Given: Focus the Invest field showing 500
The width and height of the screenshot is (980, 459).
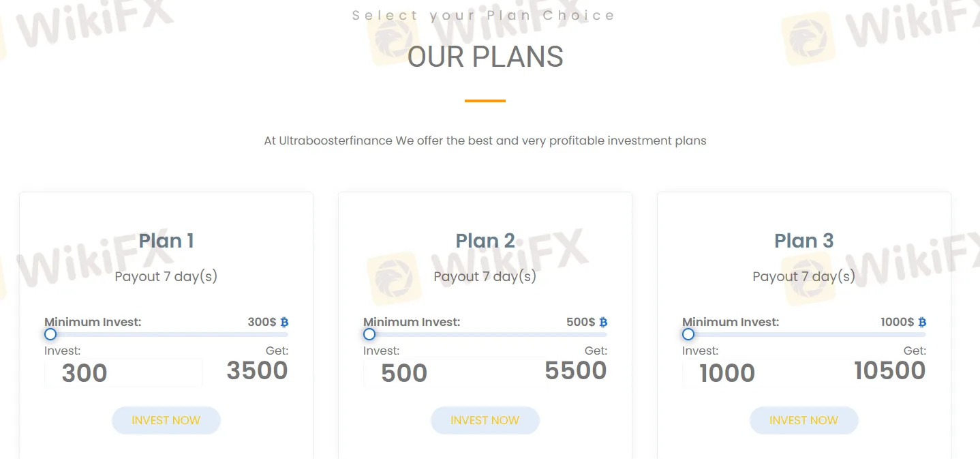Looking at the screenshot, I should point(442,373).
